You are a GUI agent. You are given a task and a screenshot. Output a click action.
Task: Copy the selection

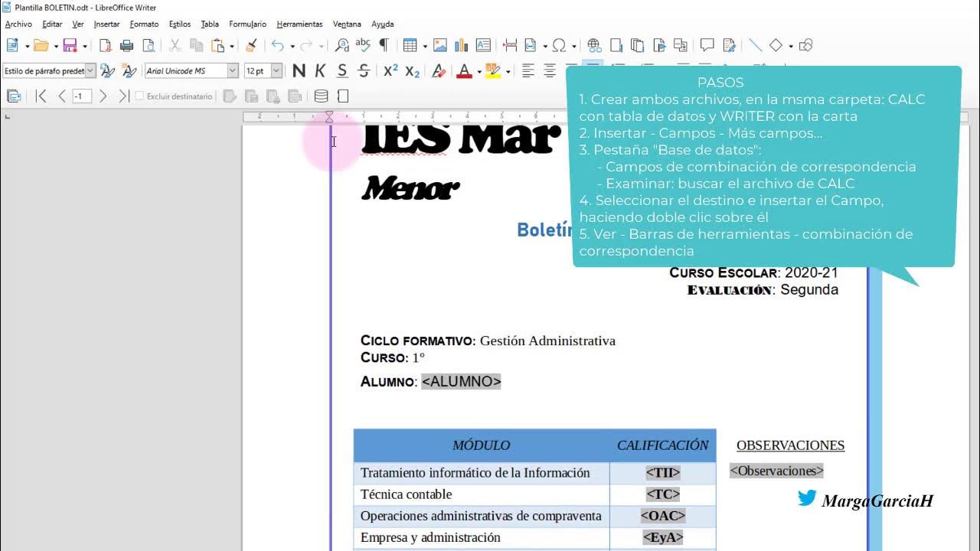pos(196,46)
